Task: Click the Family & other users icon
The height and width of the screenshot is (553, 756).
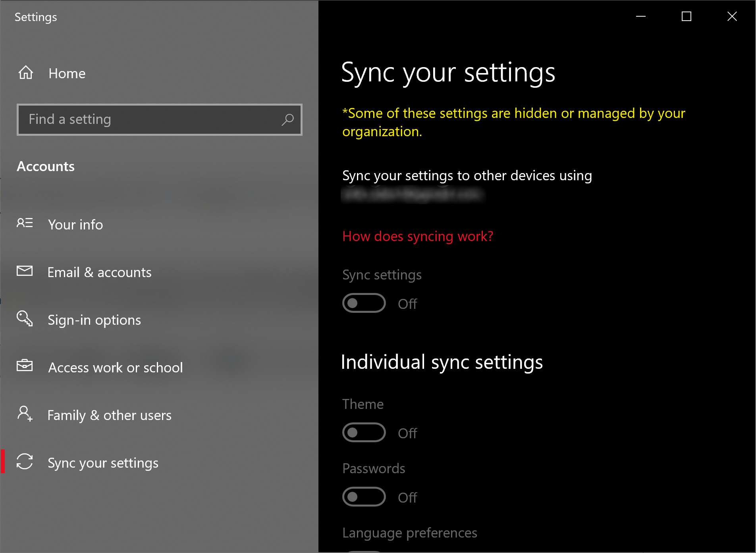Action: [x=25, y=414]
